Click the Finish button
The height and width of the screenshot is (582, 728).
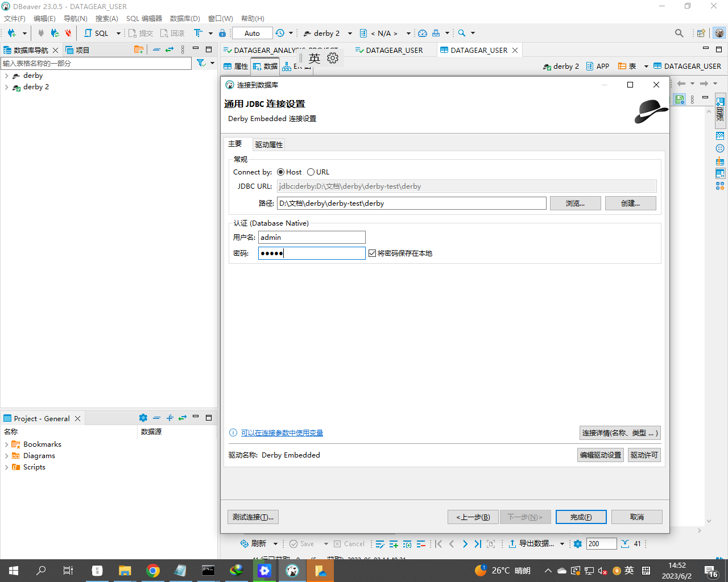tap(581, 517)
